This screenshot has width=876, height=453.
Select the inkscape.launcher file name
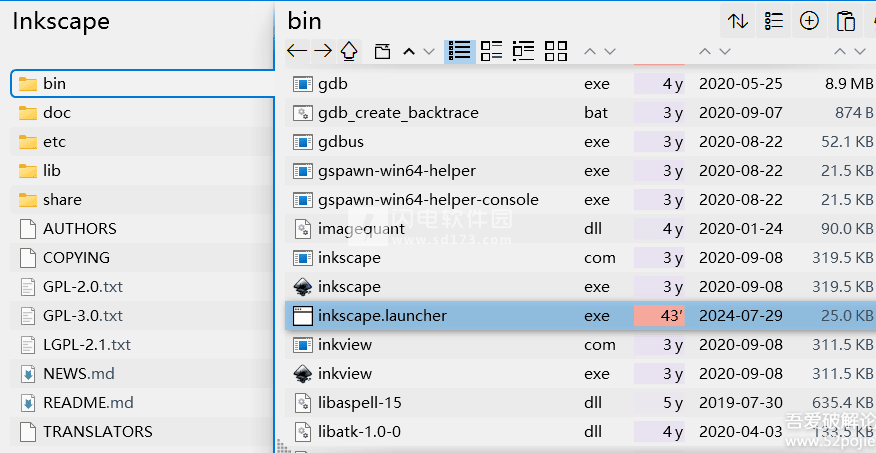pyautogui.click(x=382, y=316)
